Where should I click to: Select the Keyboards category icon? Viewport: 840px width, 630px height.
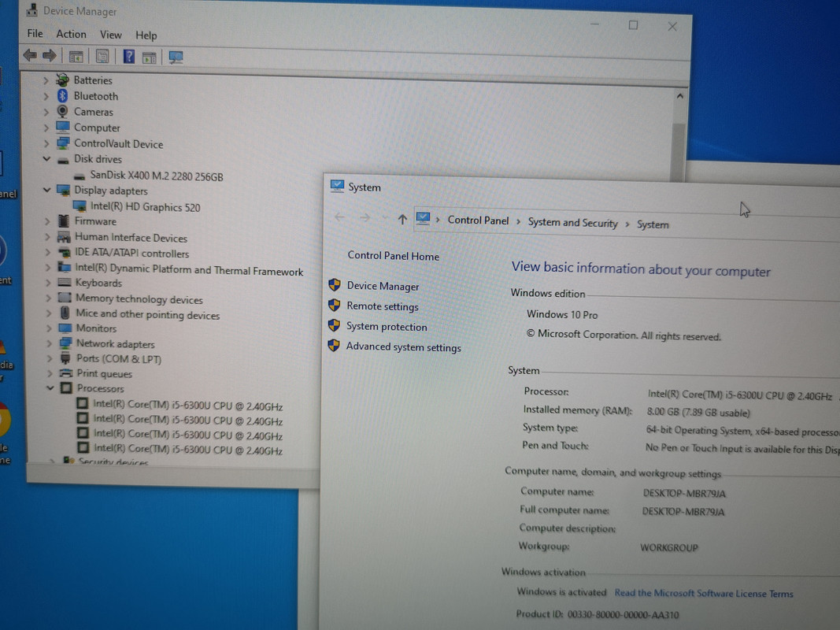(65, 283)
